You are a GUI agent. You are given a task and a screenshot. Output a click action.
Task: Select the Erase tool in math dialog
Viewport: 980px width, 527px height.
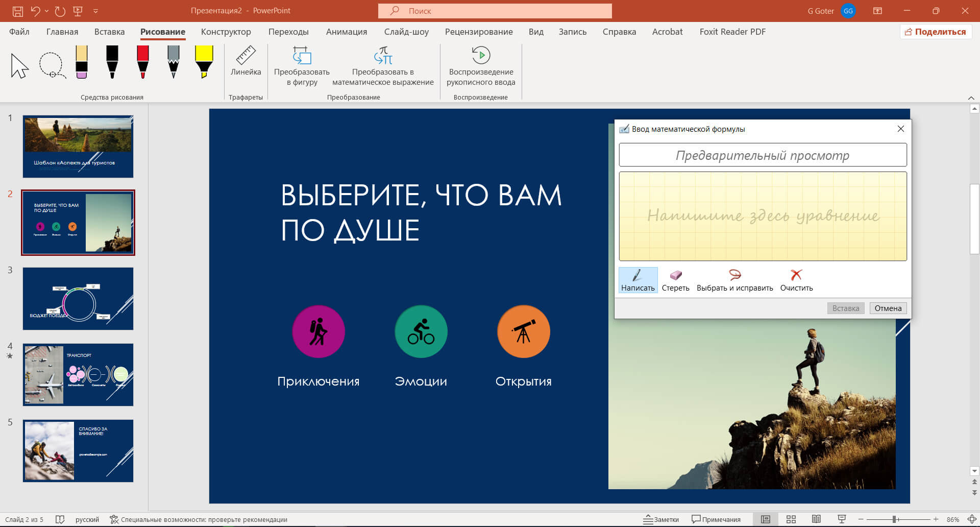675,280
